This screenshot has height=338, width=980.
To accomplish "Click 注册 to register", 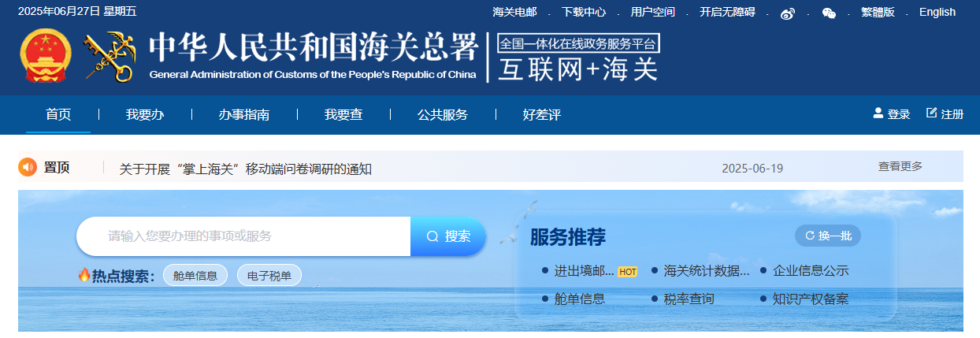I will pos(952,114).
